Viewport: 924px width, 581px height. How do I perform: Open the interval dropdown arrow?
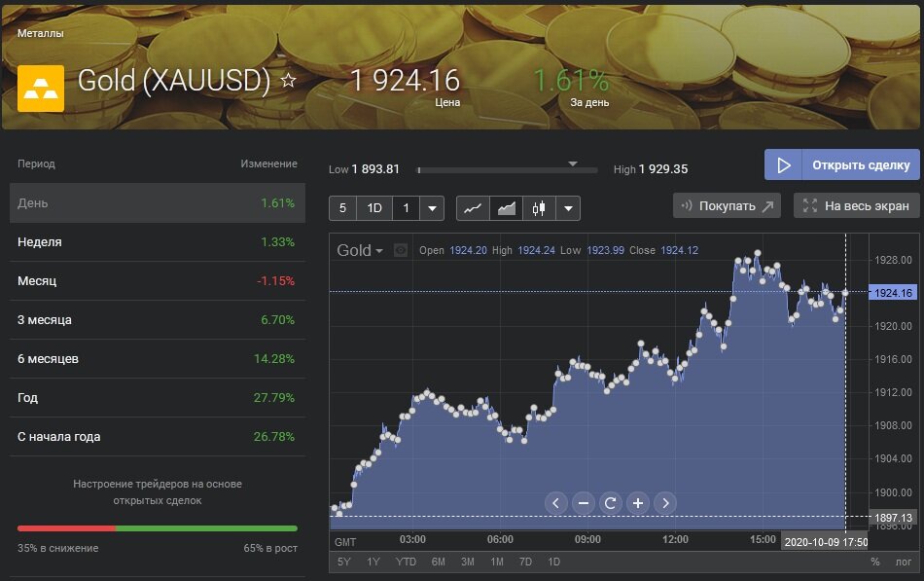point(433,207)
